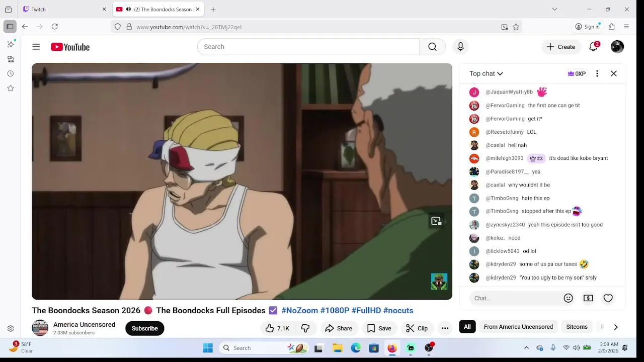Screen dimensions: 644x362
Task: Like the video with 7.1K likes
Action: point(277,328)
